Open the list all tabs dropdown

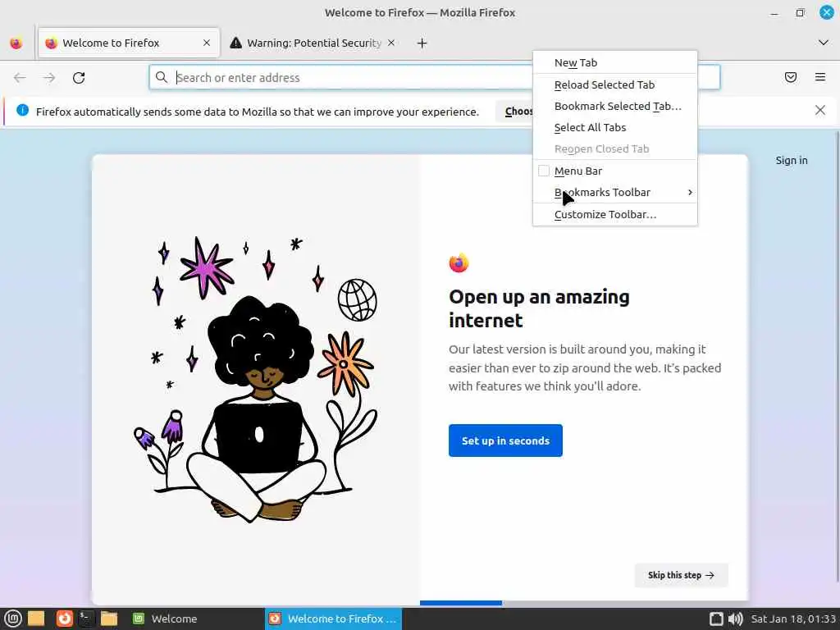click(824, 43)
